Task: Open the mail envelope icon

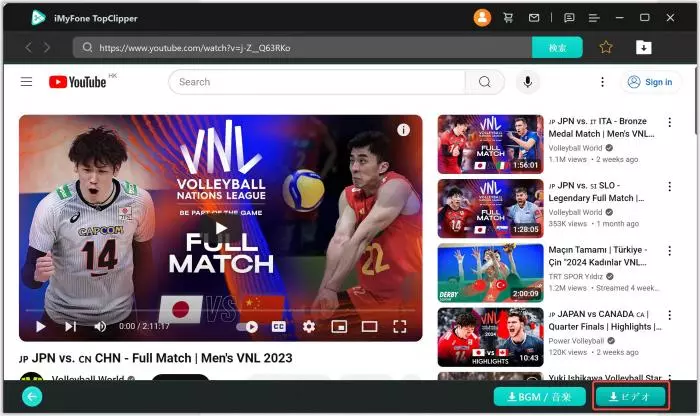Action: click(534, 18)
